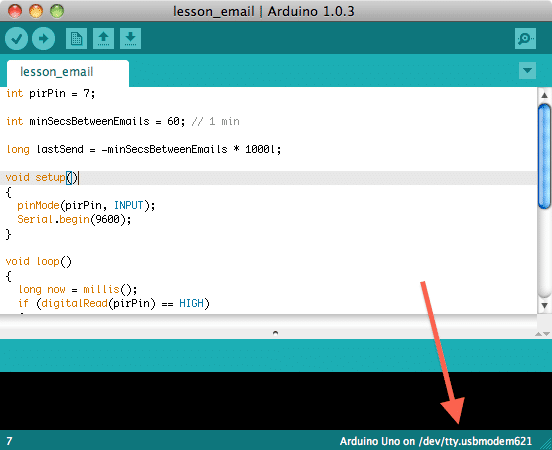The width and height of the screenshot is (552, 450).
Task: Place cursor on the 'void loop()' line
Action: pyautogui.click(x=39, y=262)
